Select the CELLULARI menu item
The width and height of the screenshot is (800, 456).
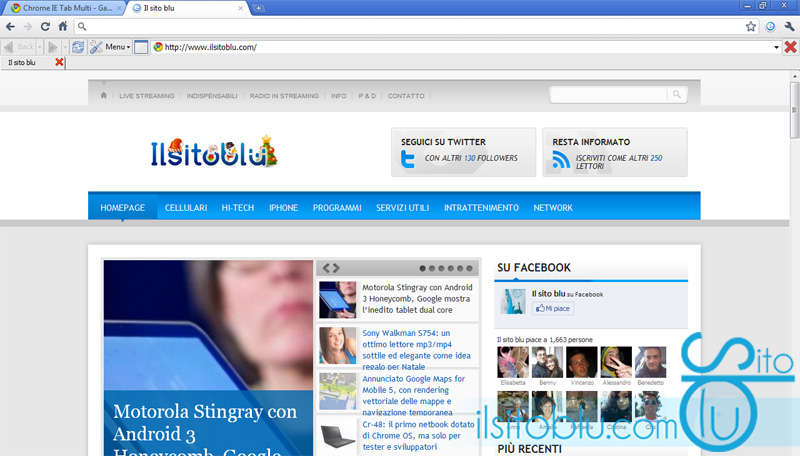pos(186,208)
